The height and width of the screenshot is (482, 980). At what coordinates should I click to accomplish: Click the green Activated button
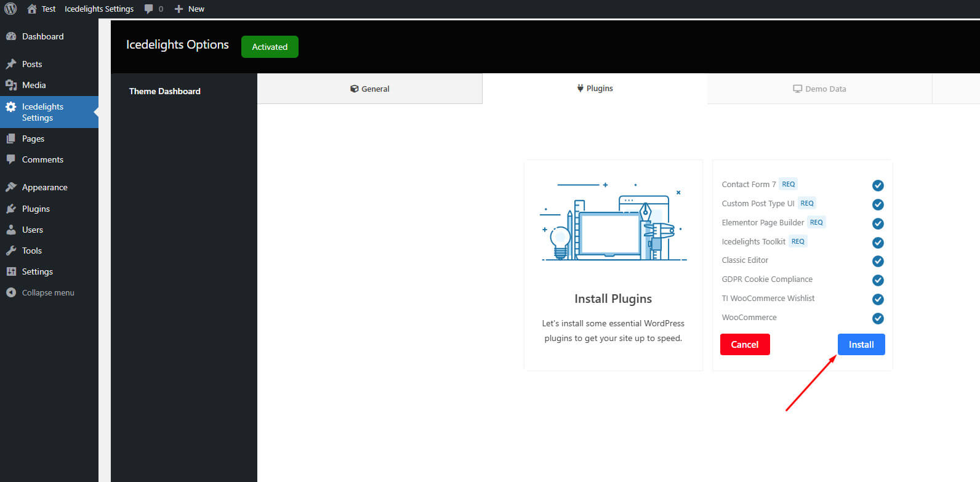click(x=270, y=47)
